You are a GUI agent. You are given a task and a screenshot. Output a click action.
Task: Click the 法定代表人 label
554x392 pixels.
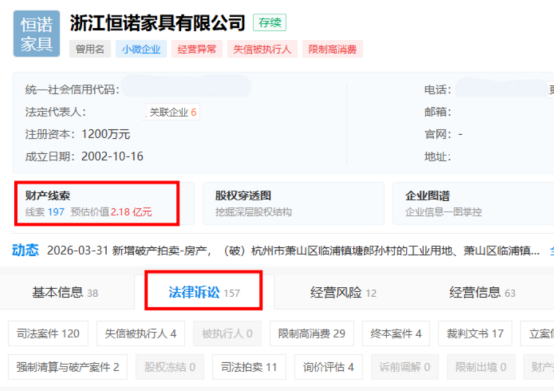pyautogui.click(x=55, y=112)
